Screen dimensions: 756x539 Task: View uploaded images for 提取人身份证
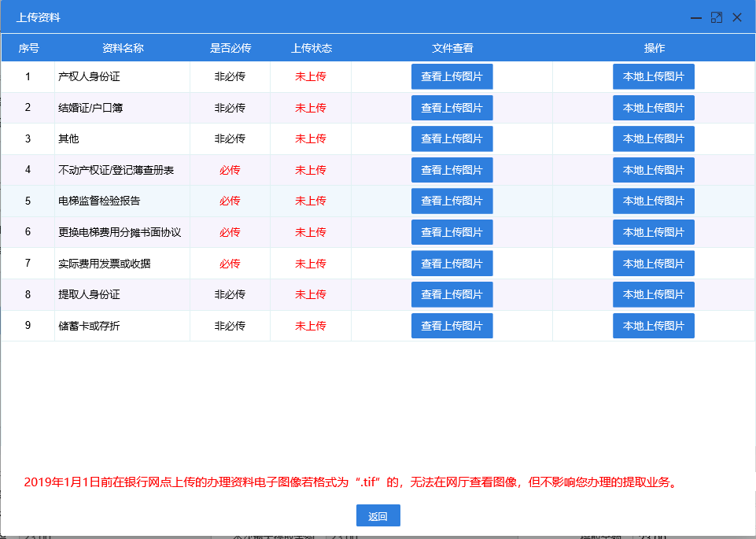pyautogui.click(x=452, y=294)
